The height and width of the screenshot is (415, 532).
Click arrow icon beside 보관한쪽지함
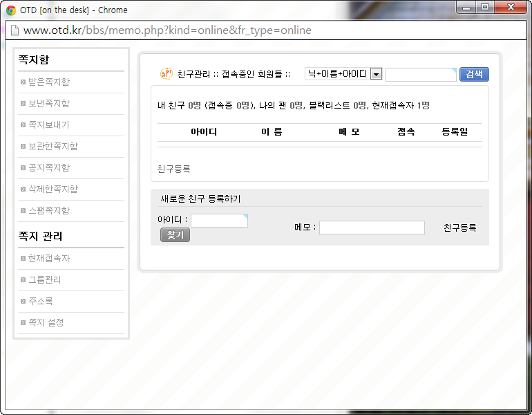tap(23, 146)
